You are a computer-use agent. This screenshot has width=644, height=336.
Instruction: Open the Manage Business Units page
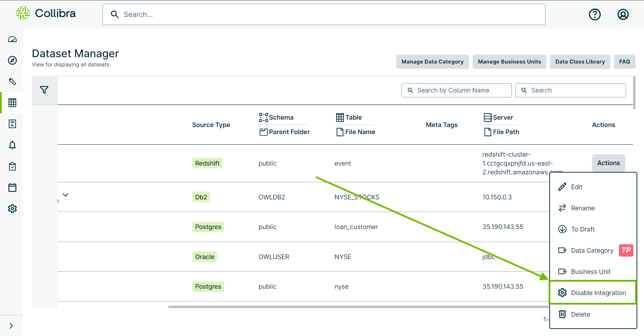click(x=509, y=61)
